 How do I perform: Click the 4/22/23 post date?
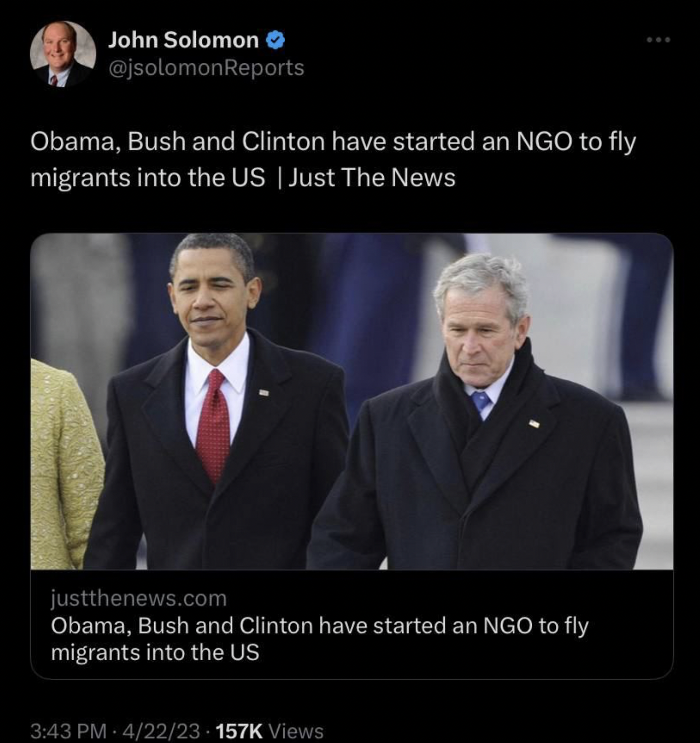[x=160, y=731]
